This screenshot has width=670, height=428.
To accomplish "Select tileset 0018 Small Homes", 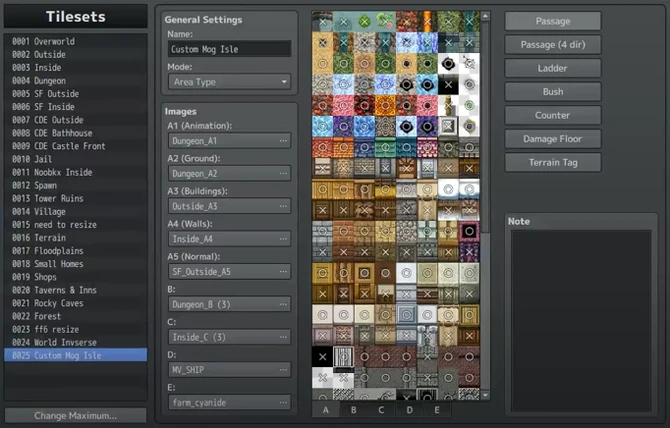I will coord(76,264).
